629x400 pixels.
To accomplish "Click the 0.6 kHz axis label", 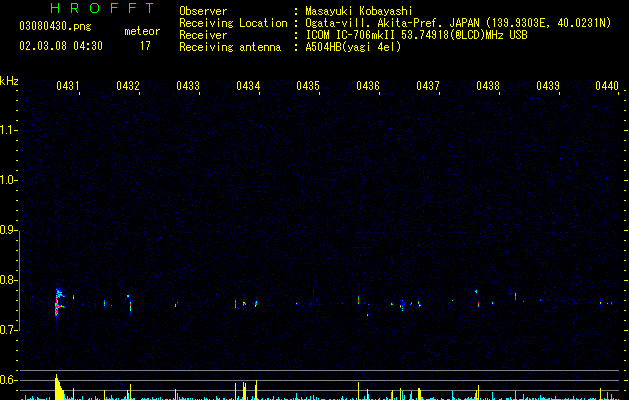I will coord(8,380).
